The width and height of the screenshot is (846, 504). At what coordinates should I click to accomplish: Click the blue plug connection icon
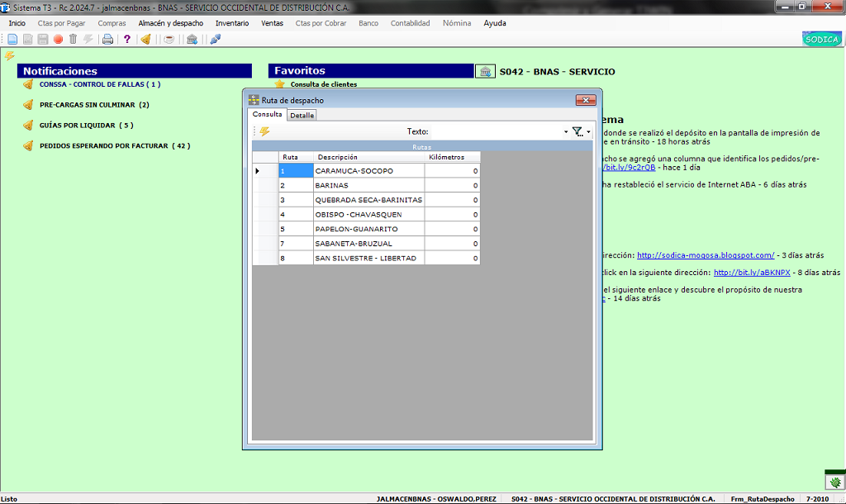click(216, 40)
